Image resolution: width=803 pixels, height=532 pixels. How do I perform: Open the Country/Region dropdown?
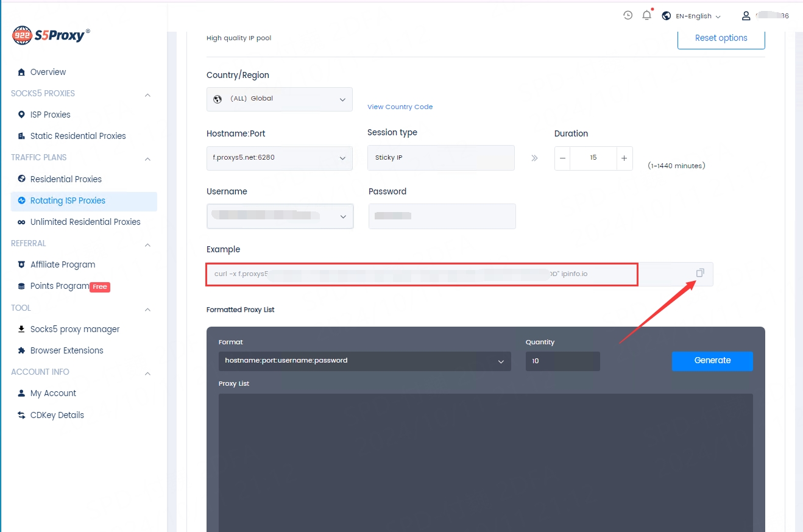279,99
